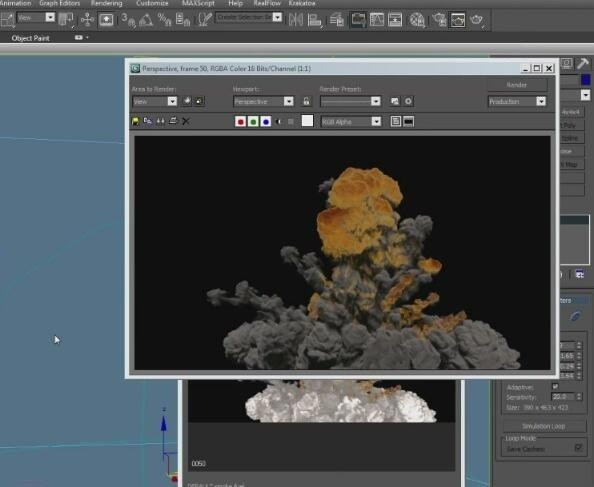The width and height of the screenshot is (594, 487).
Task: Open the Material Editor
Action: pyautogui.click(x=417, y=20)
